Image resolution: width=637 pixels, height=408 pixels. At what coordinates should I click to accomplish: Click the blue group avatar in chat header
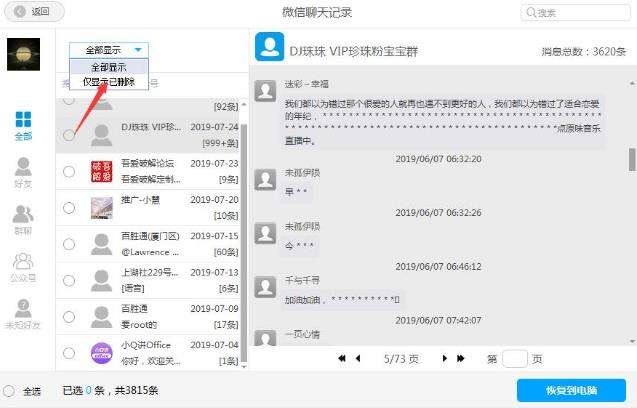click(269, 47)
